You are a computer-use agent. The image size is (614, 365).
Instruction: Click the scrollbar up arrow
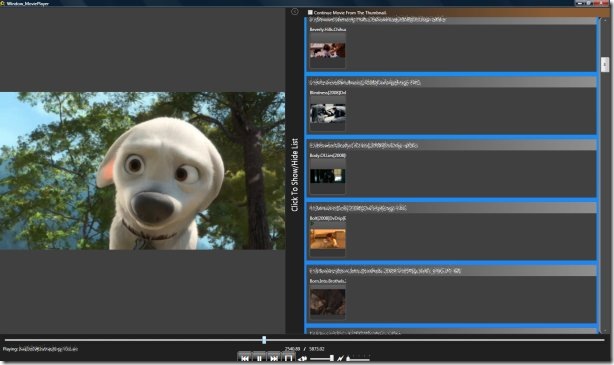pyautogui.click(x=605, y=20)
